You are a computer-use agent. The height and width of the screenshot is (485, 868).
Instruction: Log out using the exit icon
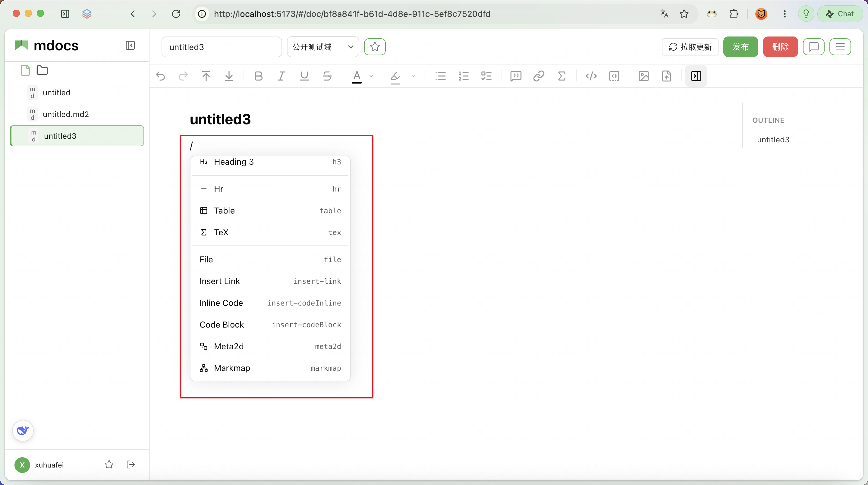pyautogui.click(x=131, y=465)
